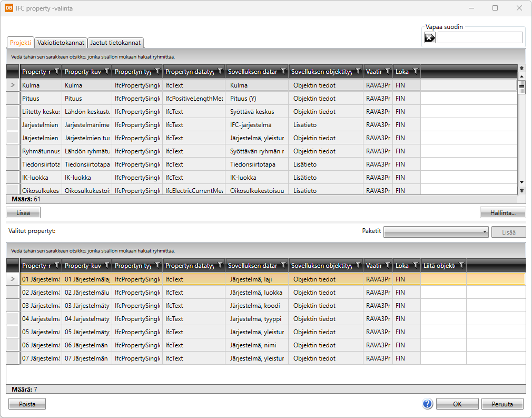Click the Vapaa suodin text field
Image resolution: width=532 pixels, height=418 pixels.
(x=479, y=37)
